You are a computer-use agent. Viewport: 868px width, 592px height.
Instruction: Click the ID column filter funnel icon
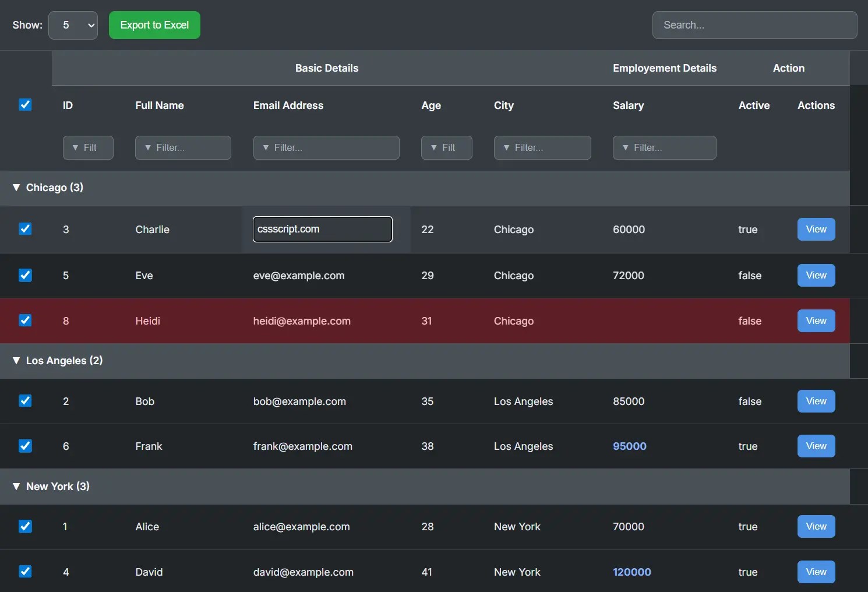[x=75, y=147]
